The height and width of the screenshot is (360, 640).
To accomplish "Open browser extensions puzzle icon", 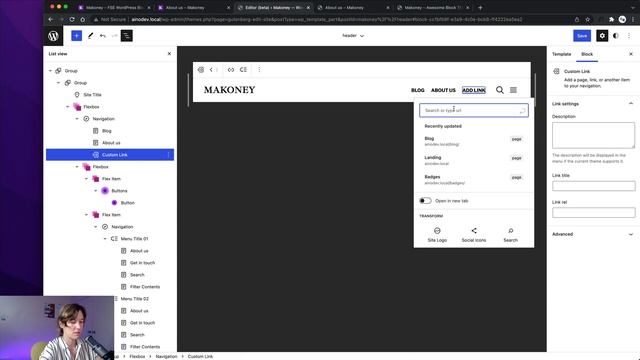I will pyautogui.click(x=611, y=19).
